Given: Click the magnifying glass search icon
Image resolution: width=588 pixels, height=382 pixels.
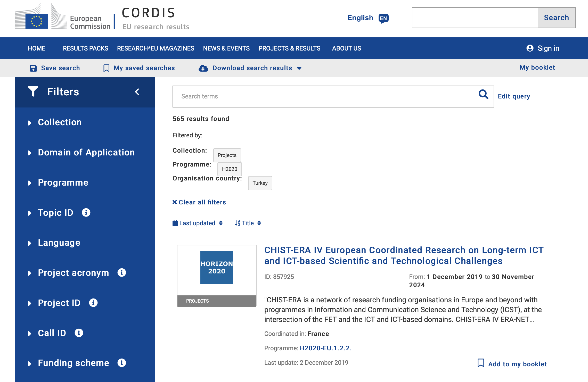Looking at the screenshot, I should coord(483,95).
